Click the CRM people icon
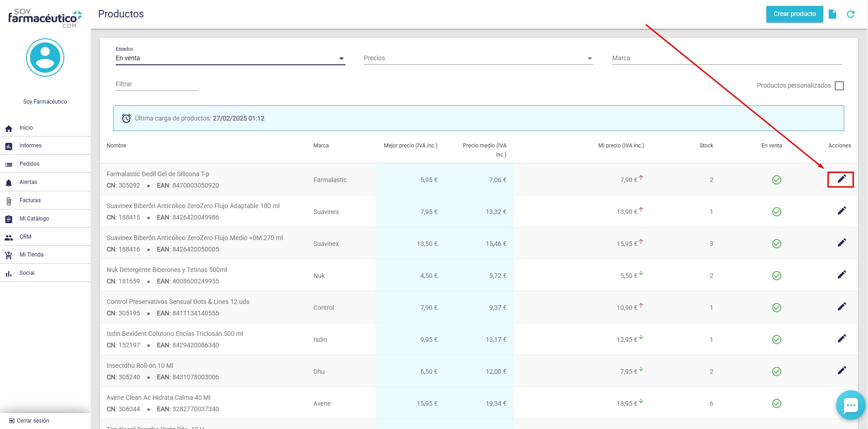 pos(9,238)
